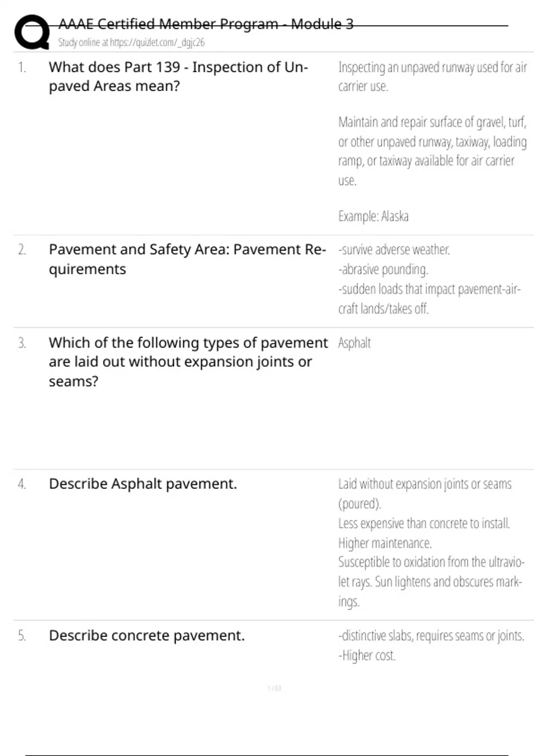Click 'Less expensive than concrete to install' line
Screen dimensions: 534x756
[x=424, y=523]
